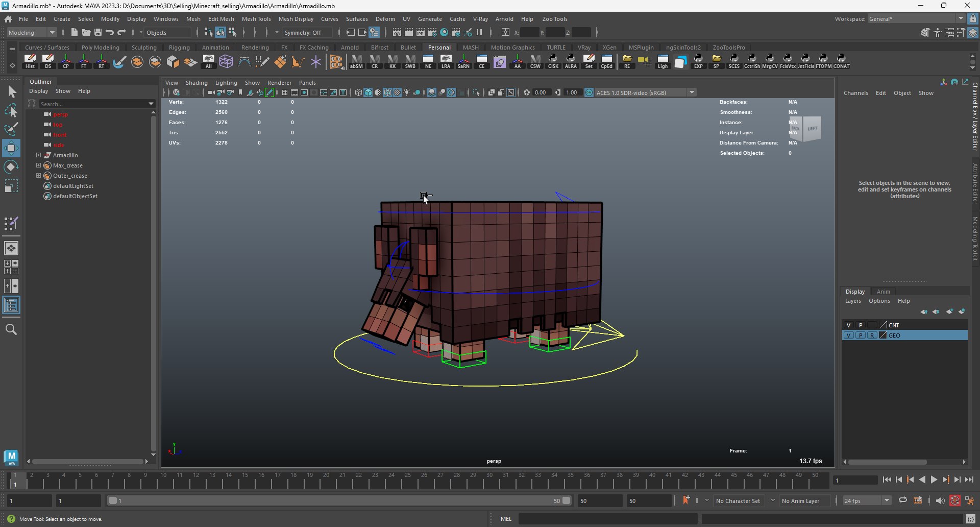
Task: Switch to the Poly Modeling shelf tab
Action: [x=101, y=47]
